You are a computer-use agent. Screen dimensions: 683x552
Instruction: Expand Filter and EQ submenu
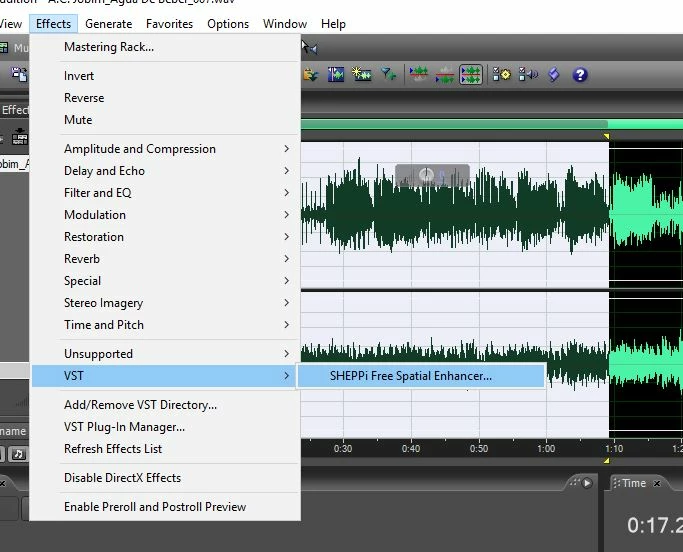pyautogui.click(x=166, y=193)
